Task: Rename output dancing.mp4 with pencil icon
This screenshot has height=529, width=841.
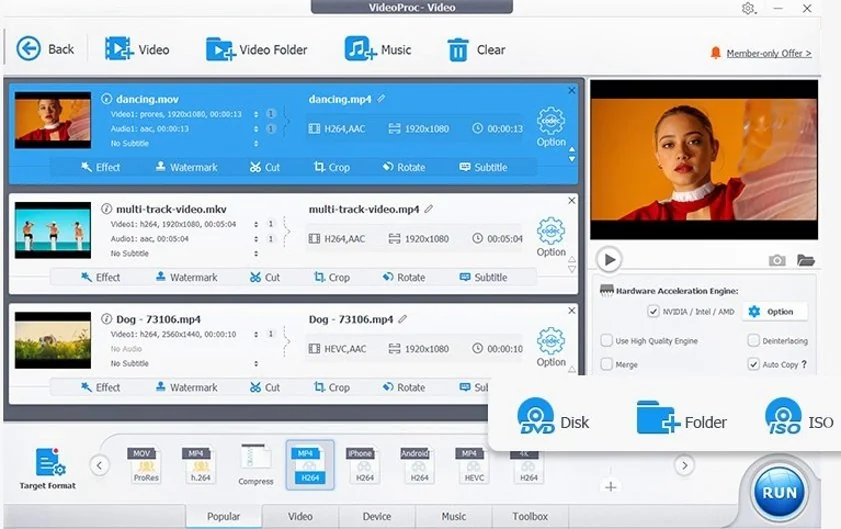Action: pyautogui.click(x=381, y=99)
